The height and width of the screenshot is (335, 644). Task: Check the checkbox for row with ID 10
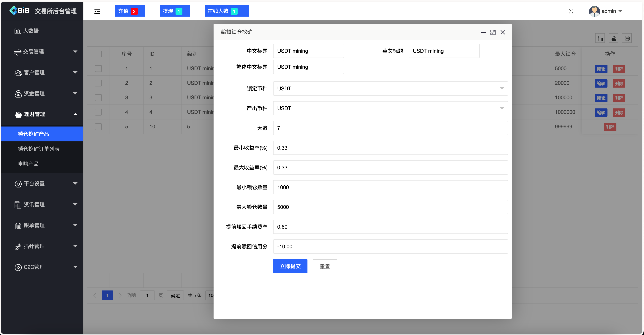point(98,127)
